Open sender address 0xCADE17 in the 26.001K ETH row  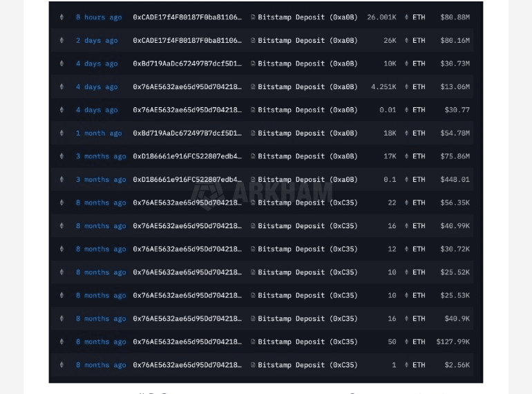(x=187, y=17)
